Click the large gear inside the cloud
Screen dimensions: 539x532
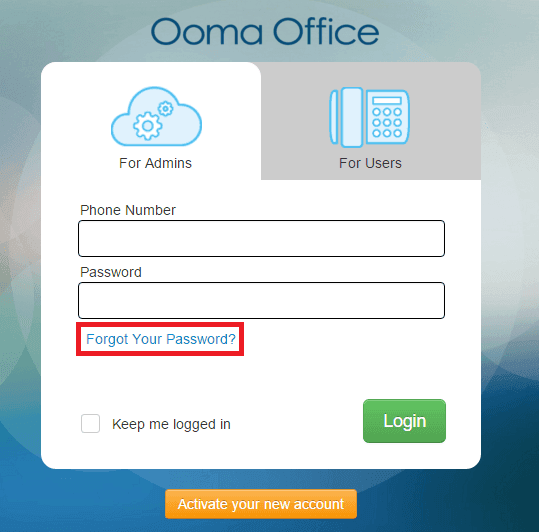tap(148, 126)
